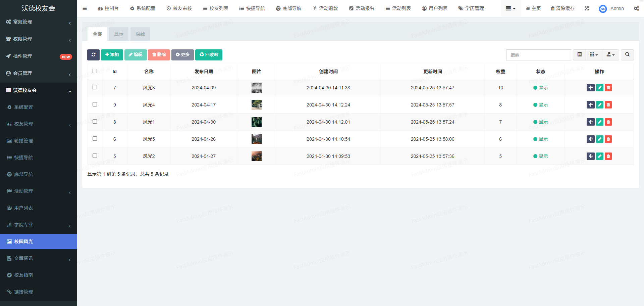Open the settings cogs icon at top right
This screenshot has height=306, width=644.
pos(636,8)
